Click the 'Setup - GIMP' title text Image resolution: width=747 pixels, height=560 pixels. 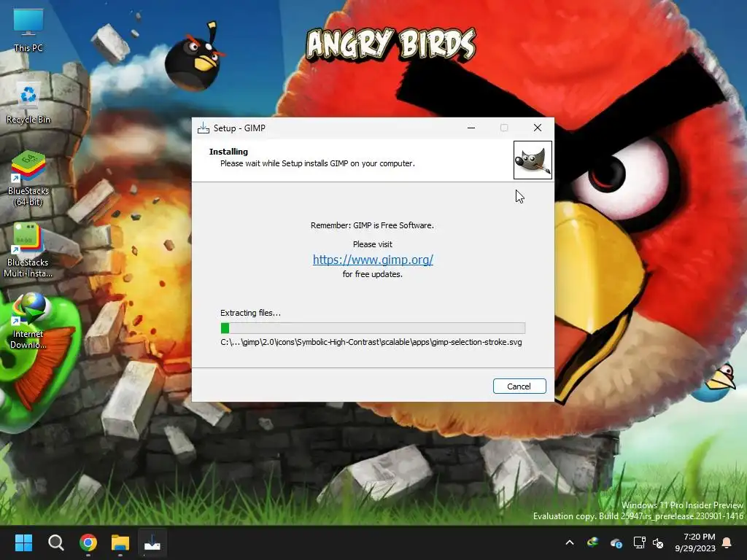(239, 128)
